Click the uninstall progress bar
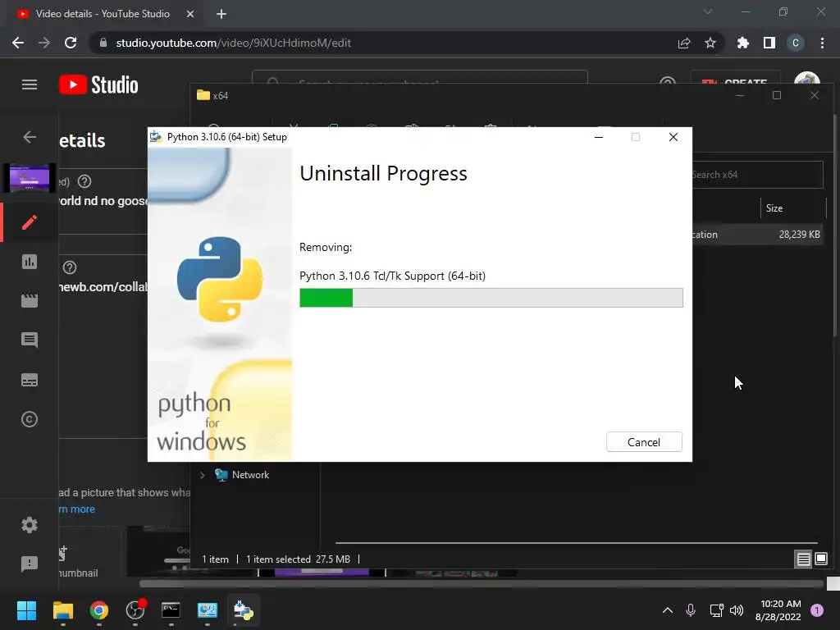Viewport: 840px width, 630px height. [491, 298]
